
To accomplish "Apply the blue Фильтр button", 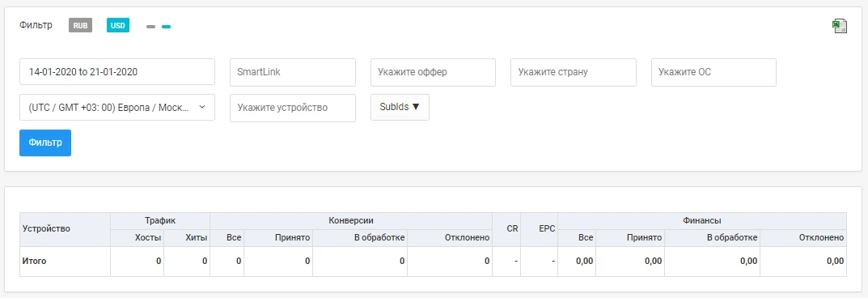I will pos(44,143).
